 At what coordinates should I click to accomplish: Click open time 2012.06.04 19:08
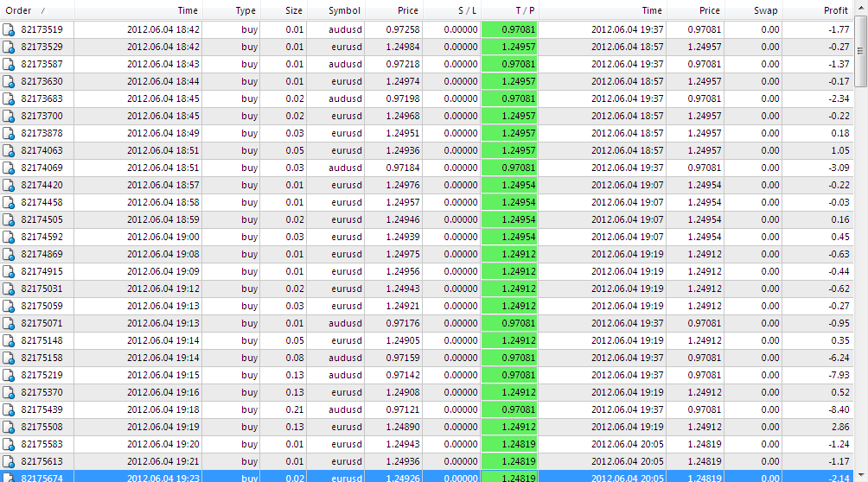[163, 254]
